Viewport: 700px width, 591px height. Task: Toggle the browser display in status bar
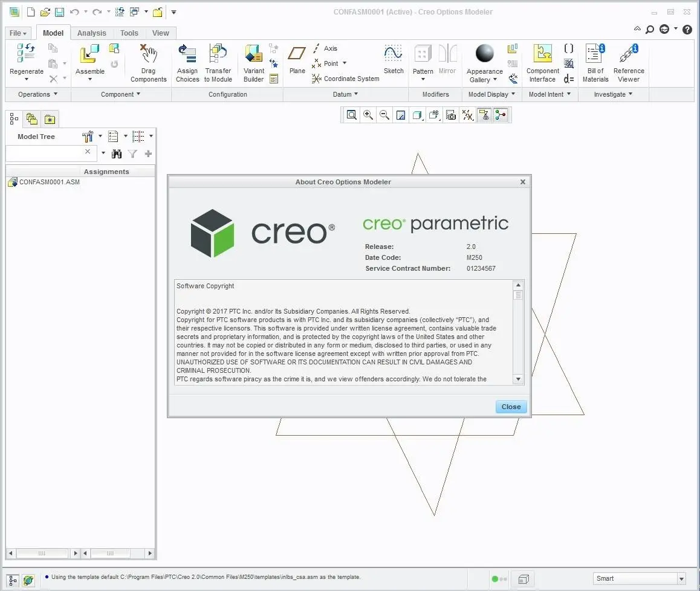28,580
